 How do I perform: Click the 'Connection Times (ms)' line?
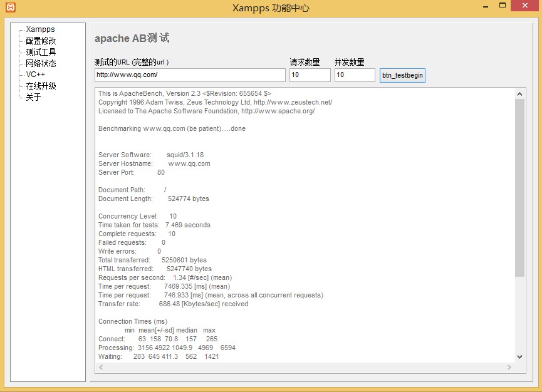[133, 321]
